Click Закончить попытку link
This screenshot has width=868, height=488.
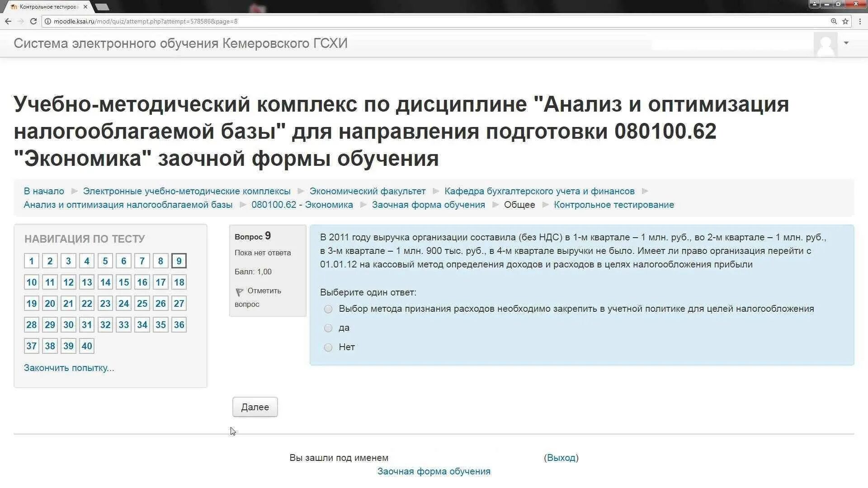(x=69, y=368)
